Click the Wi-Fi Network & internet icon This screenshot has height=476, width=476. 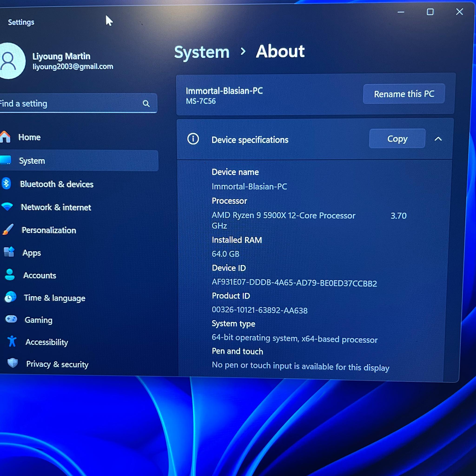click(x=7, y=206)
